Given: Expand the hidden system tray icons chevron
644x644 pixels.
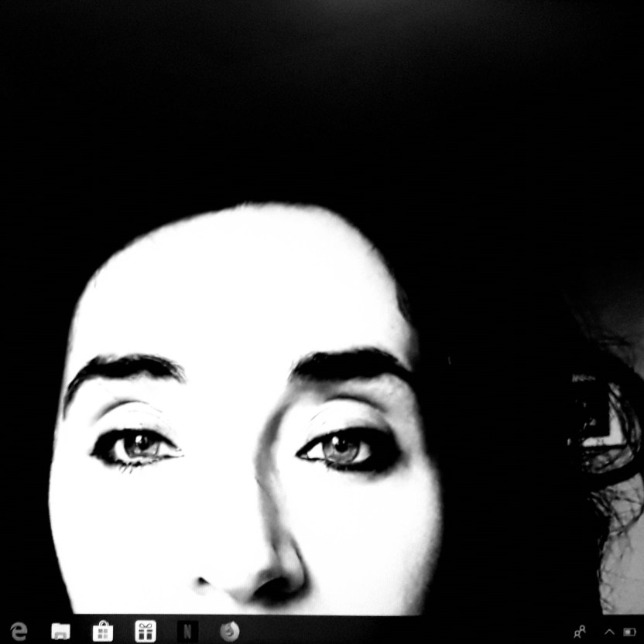Looking at the screenshot, I should point(608,632).
